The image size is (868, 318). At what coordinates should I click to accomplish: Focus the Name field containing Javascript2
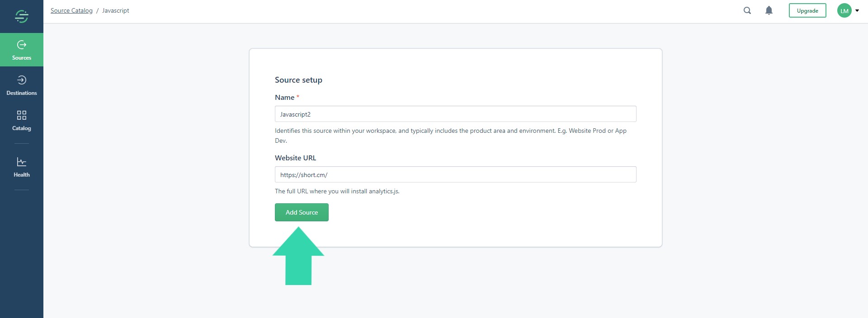point(455,114)
